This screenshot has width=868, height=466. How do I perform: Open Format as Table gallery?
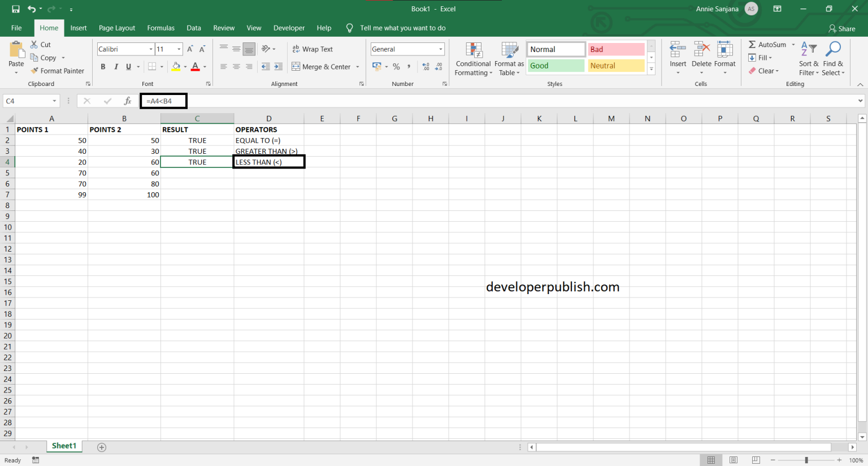(509, 59)
